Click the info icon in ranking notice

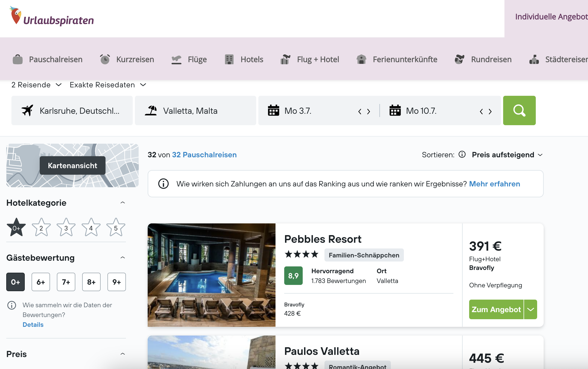(163, 184)
